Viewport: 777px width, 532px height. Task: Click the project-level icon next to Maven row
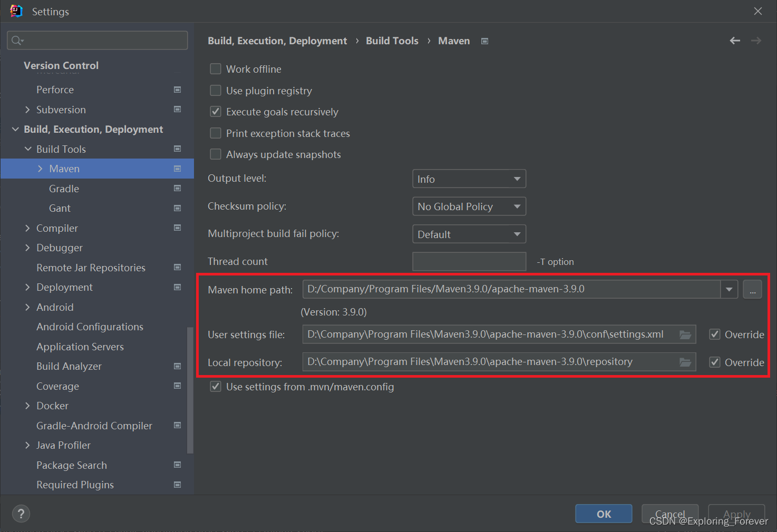tap(178, 169)
